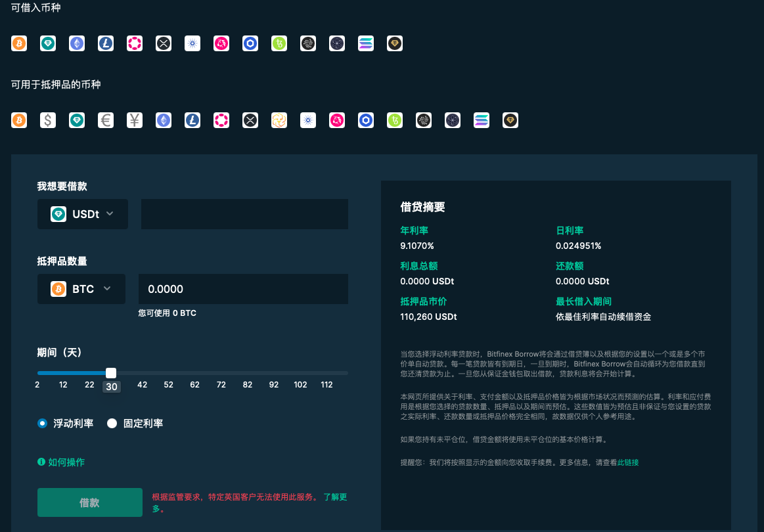Screen dimensions: 764x532
Task: Choose Polkadot icon in collateral currencies row
Action: click(221, 120)
